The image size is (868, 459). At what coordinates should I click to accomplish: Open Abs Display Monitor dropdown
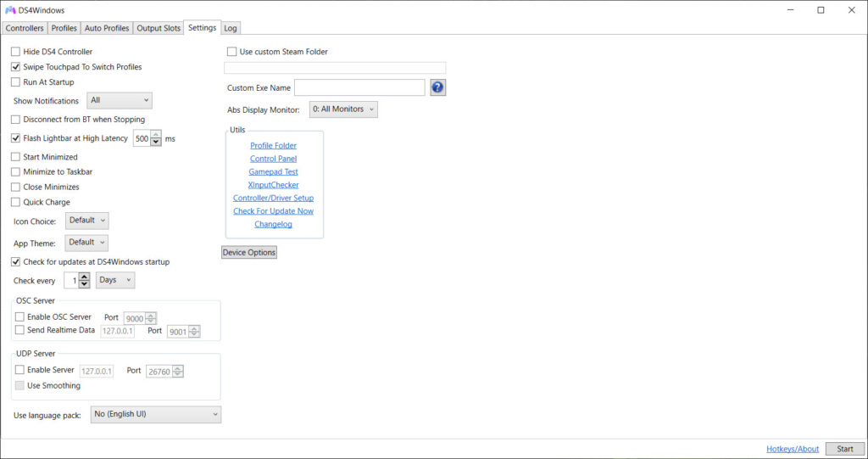click(344, 109)
